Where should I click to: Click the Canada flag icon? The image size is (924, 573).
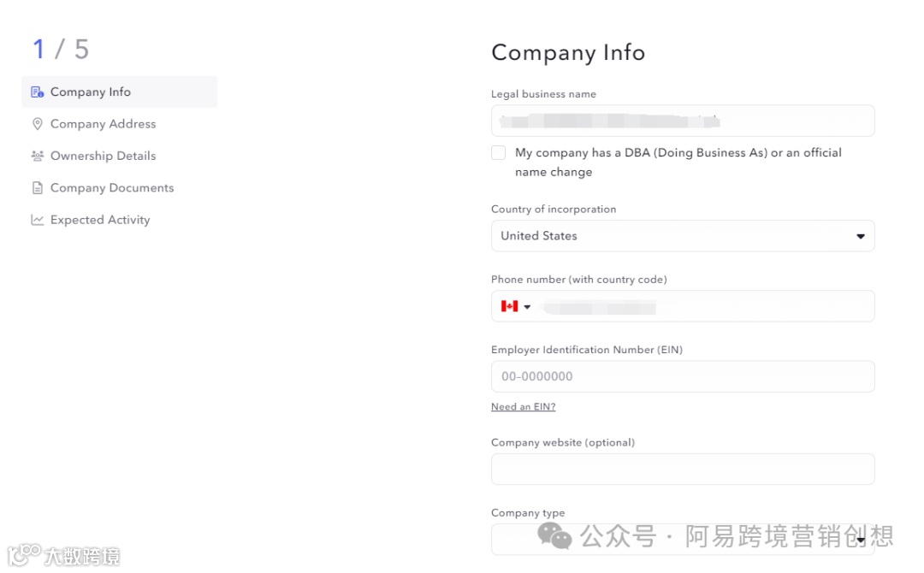click(510, 306)
